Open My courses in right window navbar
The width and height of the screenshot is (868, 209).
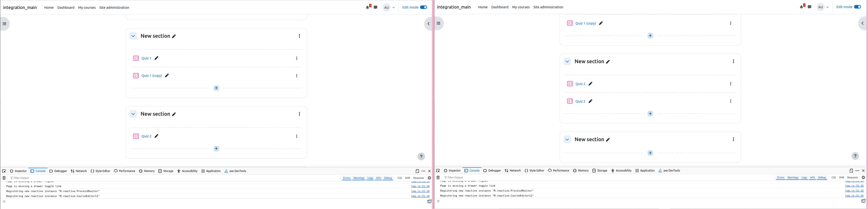tap(521, 7)
